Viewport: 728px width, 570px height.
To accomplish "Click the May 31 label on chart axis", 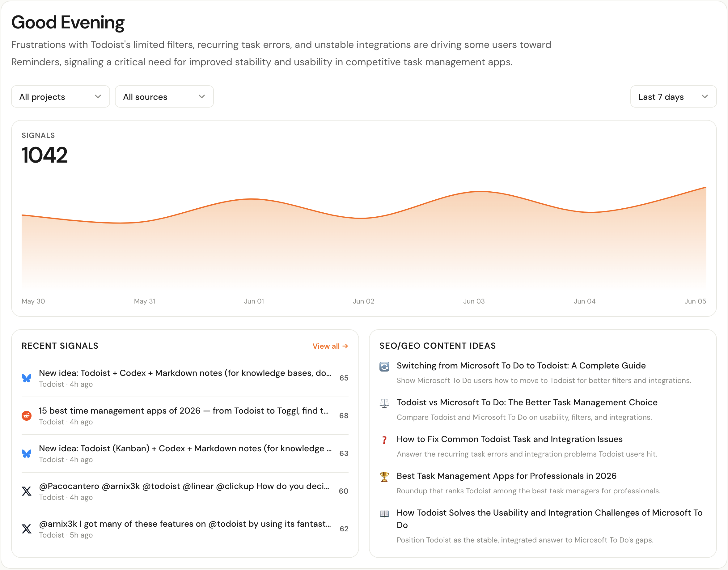I will pos(145,301).
